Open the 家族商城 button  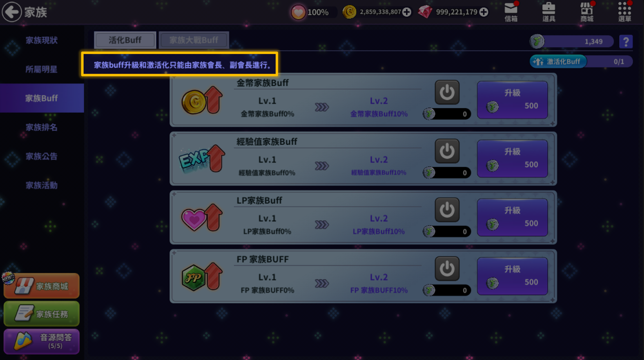click(42, 286)
